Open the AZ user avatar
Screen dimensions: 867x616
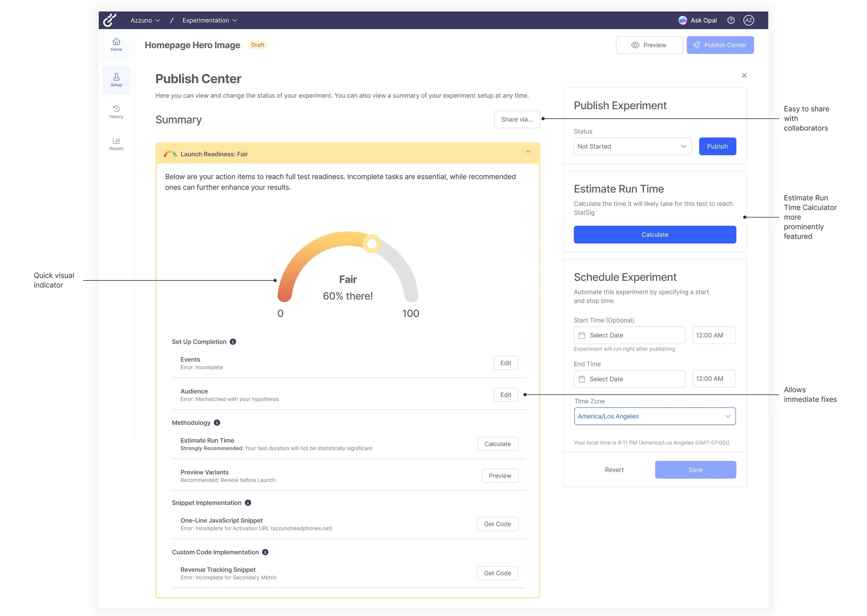click(748, 20)
